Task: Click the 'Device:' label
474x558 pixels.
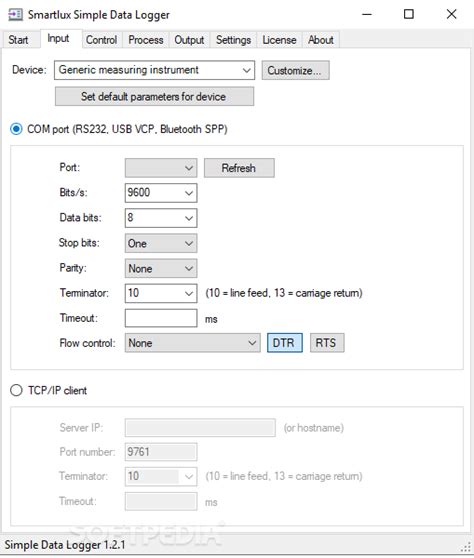Action: (29, 70)
